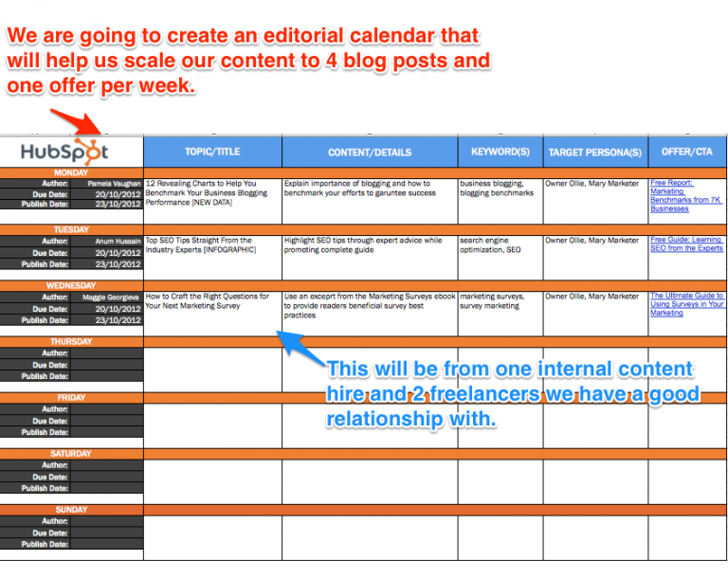
Task: Select the OFFER/CTA column header
Action: click(686, 152)
